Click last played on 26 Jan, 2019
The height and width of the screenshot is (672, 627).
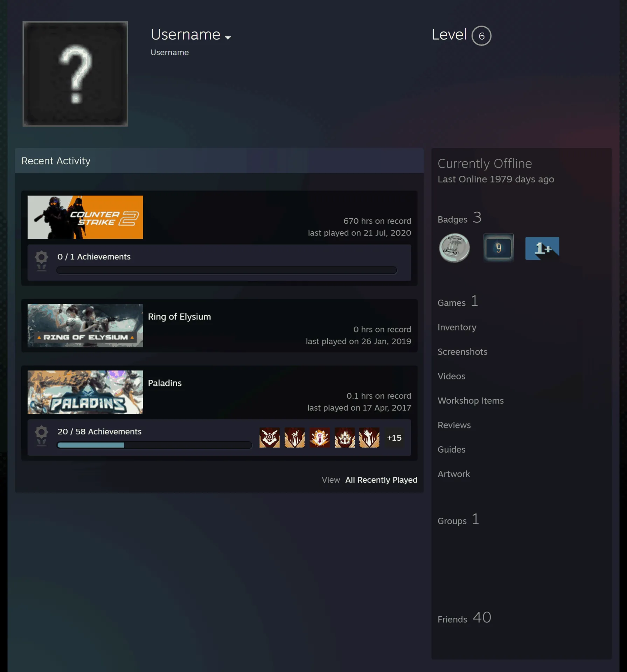358,341
